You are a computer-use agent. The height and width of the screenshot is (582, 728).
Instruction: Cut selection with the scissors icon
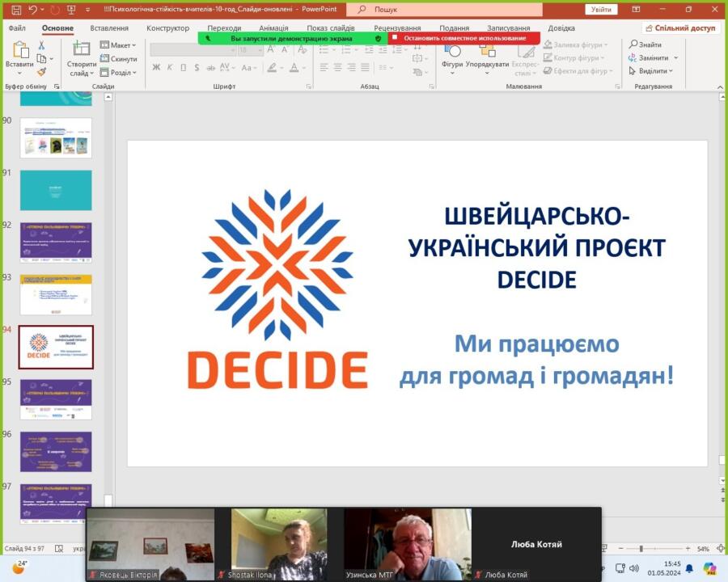(41, 45)
